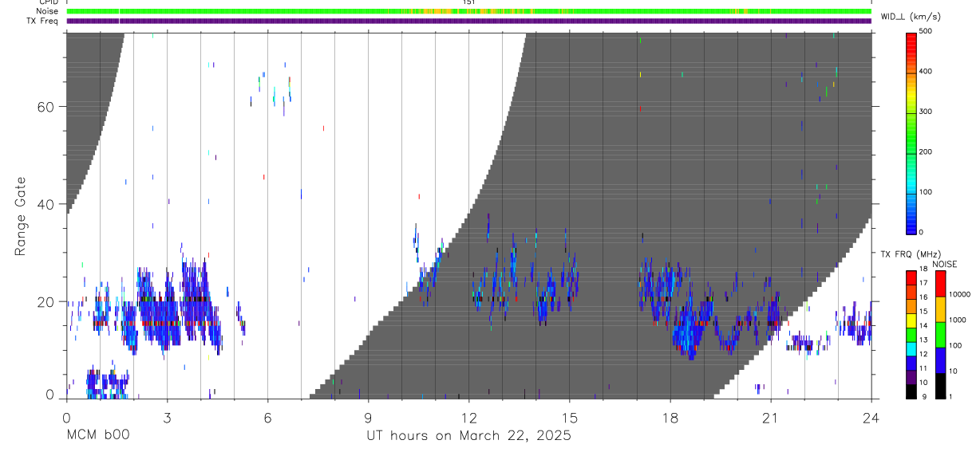This screenshot has width=980, height=452.
Task: Click the 'NOISE' legend title
Action: click(945, 264)
